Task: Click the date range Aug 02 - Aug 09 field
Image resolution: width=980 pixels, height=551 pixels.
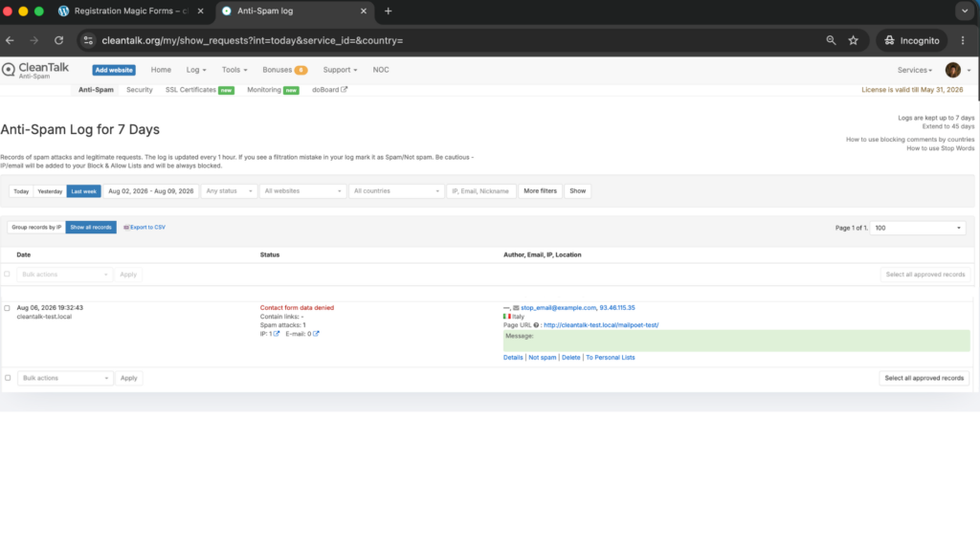Action: point(150,191)
